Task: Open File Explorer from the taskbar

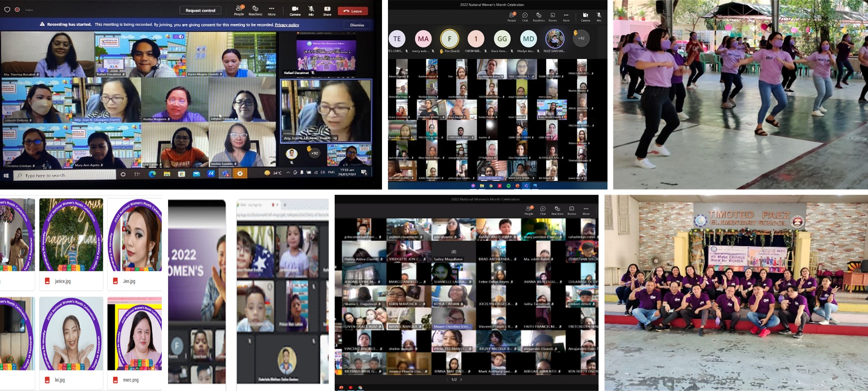Action: tap(167, 174)
